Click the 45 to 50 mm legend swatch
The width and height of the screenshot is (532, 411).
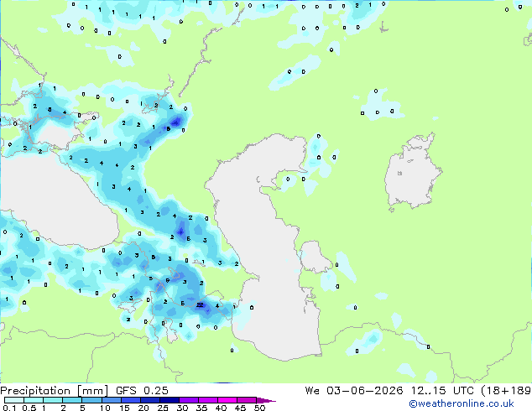[247, 400]
